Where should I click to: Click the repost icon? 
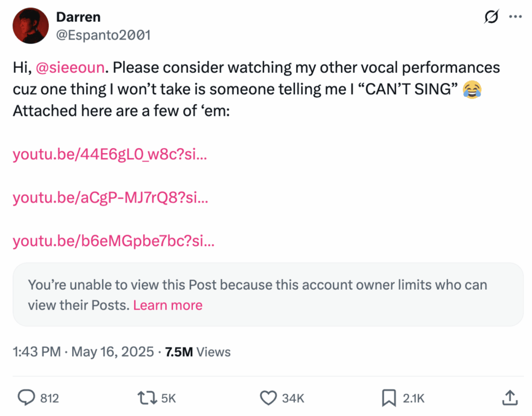tap(148, 398)
